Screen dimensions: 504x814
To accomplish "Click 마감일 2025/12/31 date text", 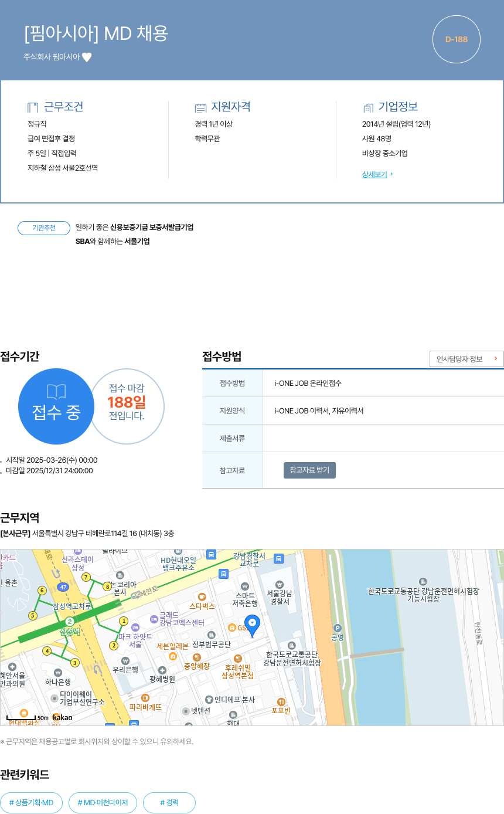I will click(x=49, y=470).
